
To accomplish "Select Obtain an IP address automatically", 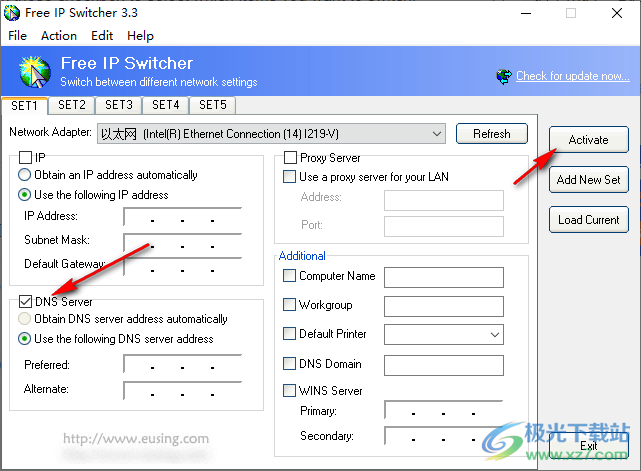I will click(25, 175).
